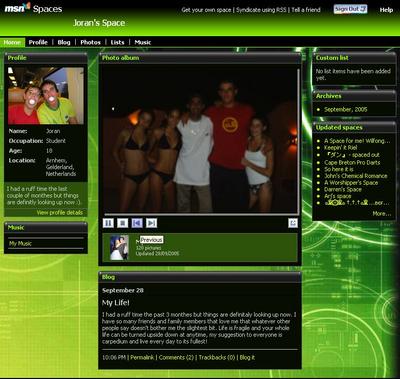
Task: Select the Music tab
Action: tap(143, 42)
